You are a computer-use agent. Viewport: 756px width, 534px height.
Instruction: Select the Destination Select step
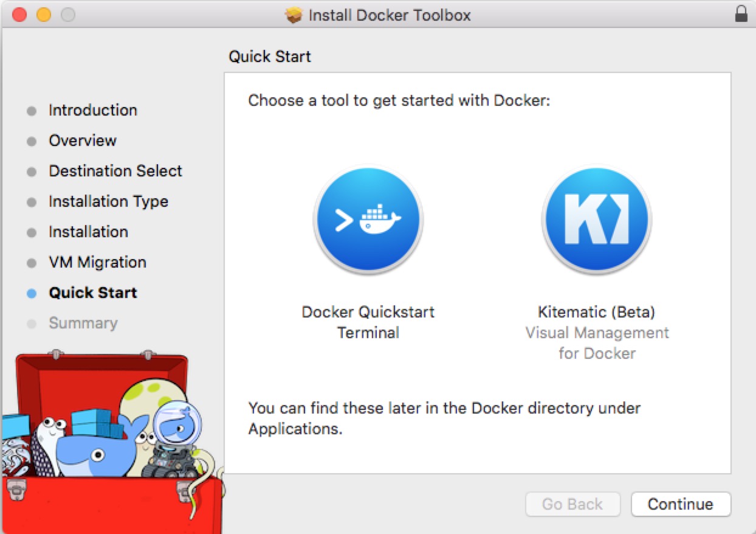click(115, 171)
